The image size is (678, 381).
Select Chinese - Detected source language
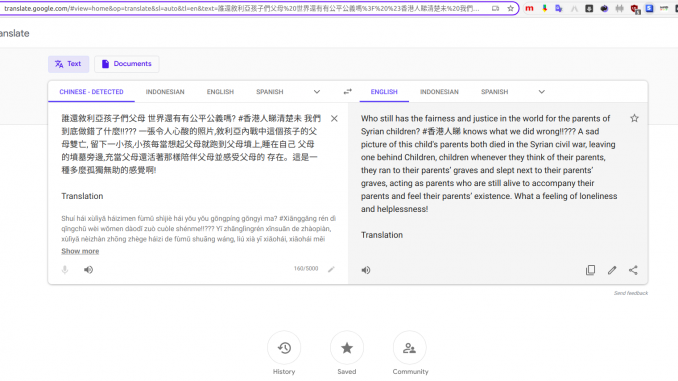pos(91,92)
